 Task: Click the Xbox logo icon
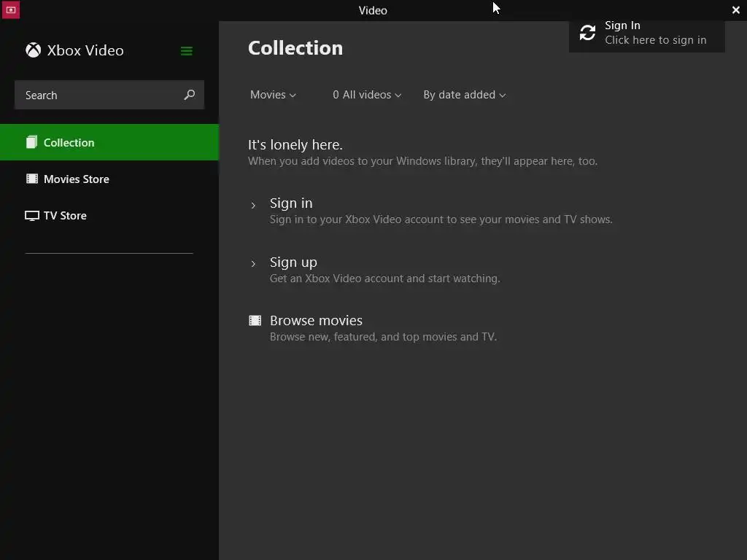click(34, 50)
